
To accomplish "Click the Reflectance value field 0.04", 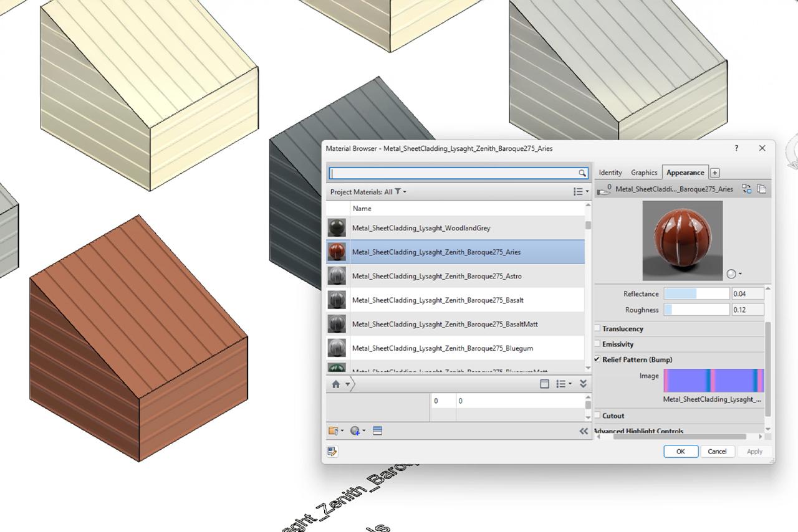I will coord(748,293).
